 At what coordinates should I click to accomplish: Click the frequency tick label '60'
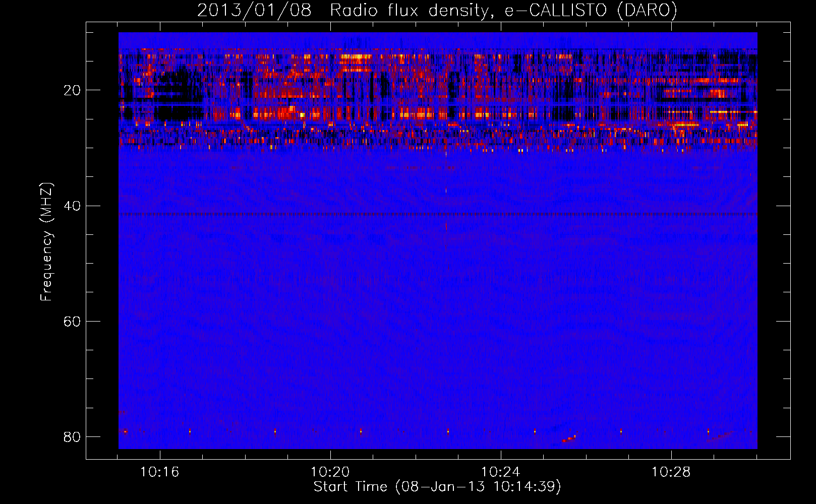(x=72, y=322)
